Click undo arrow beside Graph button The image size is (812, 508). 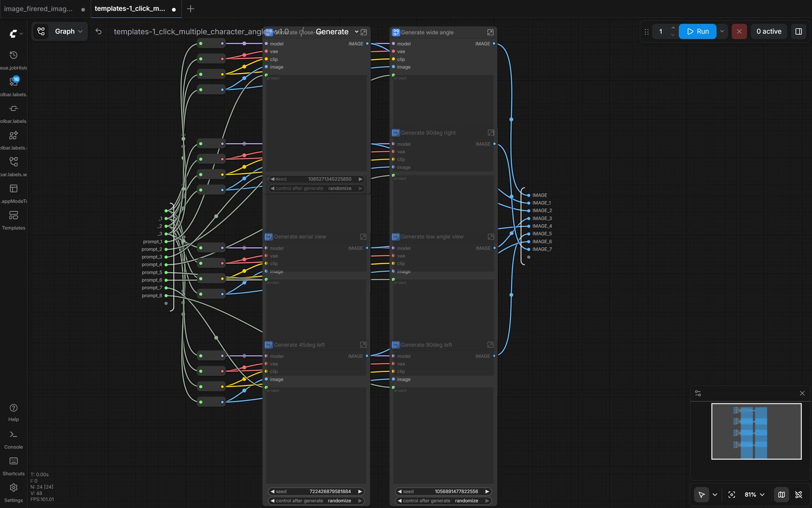pyautogui.click(x=98, y=31)
